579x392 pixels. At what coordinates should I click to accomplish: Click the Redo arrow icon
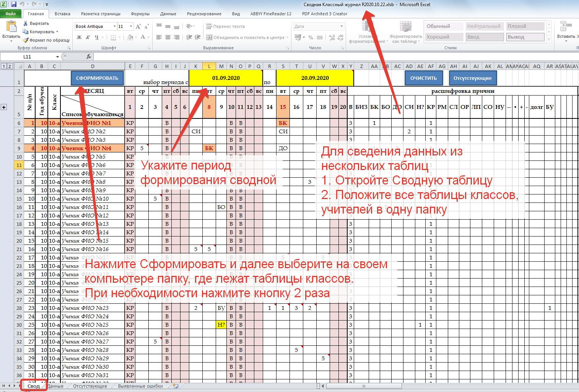pyautogui.click(x=34, y=5)
